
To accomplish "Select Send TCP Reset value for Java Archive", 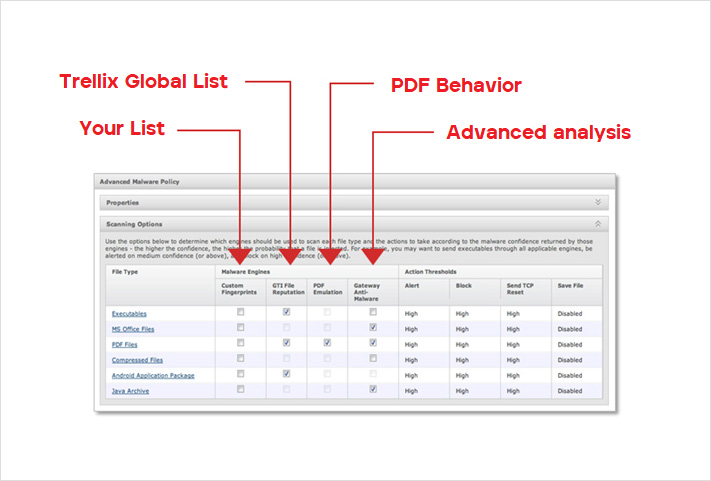I will click(x=513, y=391).
